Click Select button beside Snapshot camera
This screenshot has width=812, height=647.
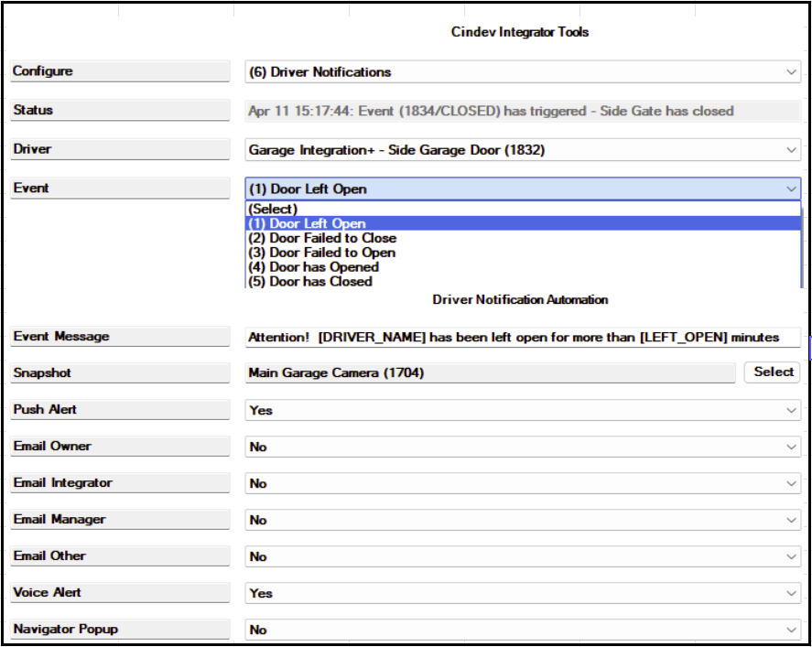(x=772, y=372)
